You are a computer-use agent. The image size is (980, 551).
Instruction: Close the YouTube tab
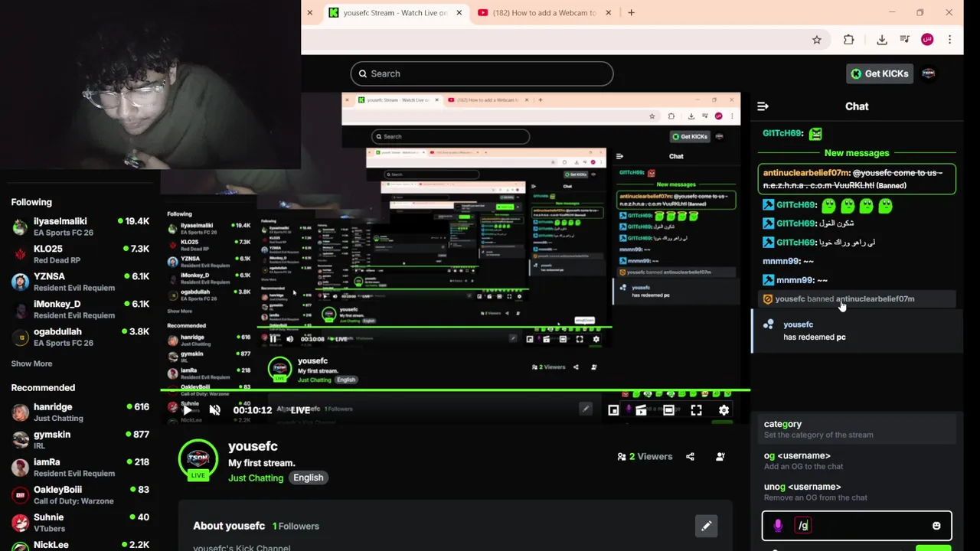[x=608, y=12]
